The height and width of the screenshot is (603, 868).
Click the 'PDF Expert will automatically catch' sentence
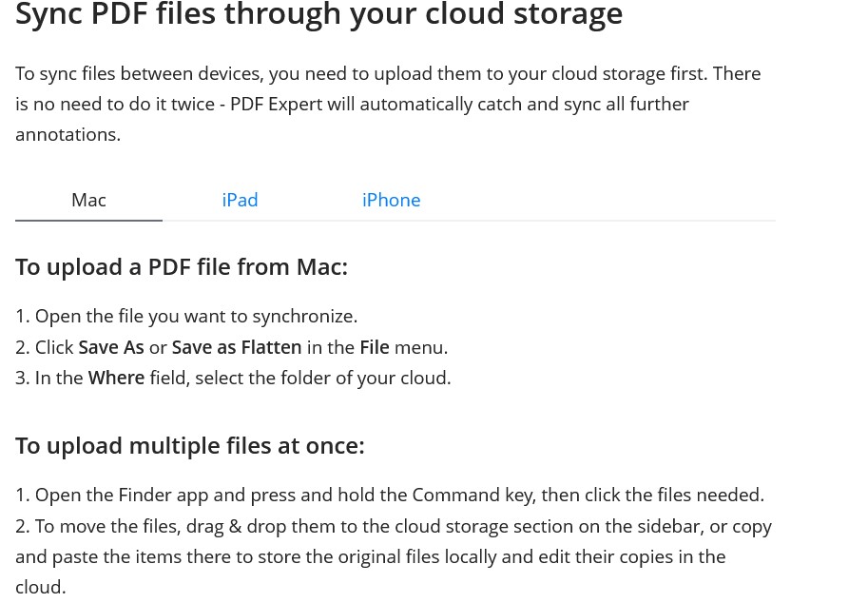pos(352,105)
